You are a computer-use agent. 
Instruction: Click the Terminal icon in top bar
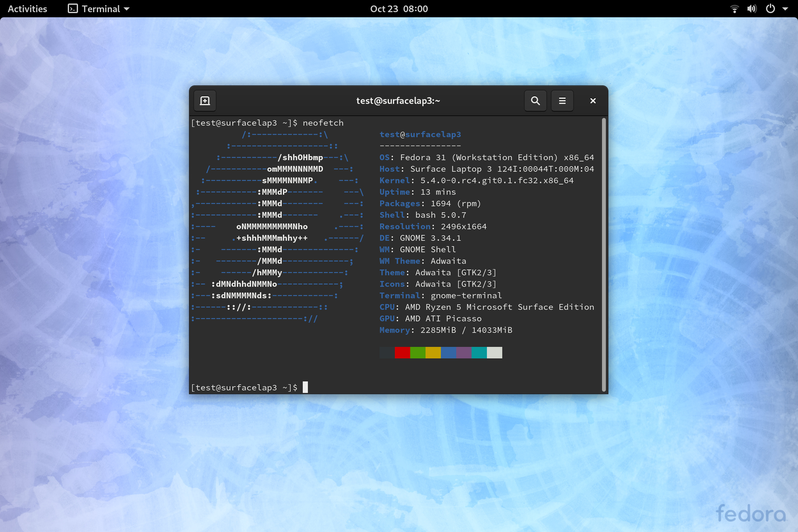[x=73, y=9]
